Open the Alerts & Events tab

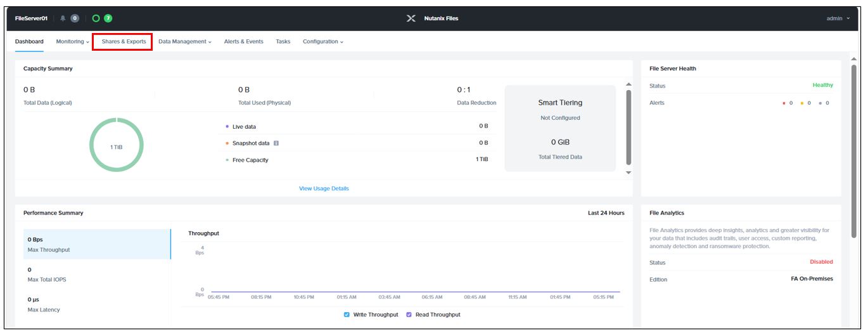click(244, 42)
